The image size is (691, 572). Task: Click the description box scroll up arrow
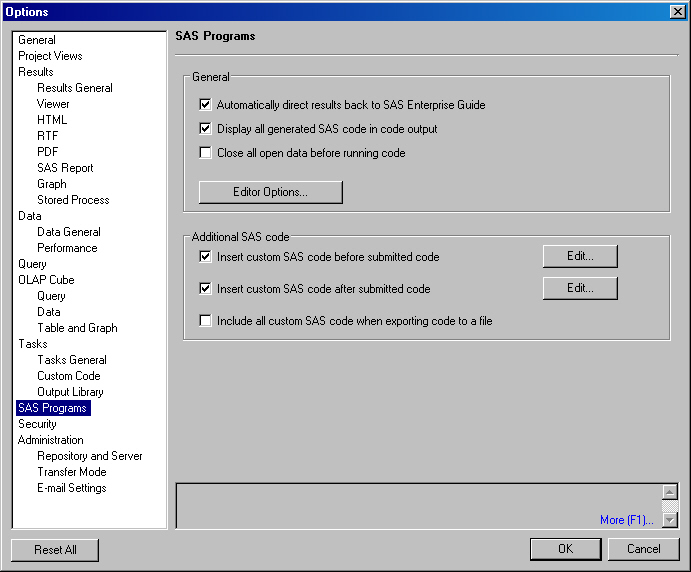670,492
